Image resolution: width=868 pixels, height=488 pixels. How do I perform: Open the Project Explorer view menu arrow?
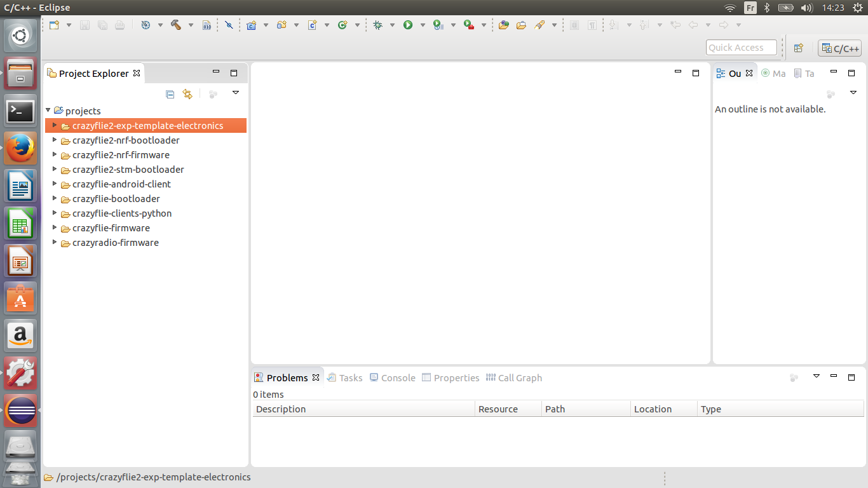coord(235,93)
